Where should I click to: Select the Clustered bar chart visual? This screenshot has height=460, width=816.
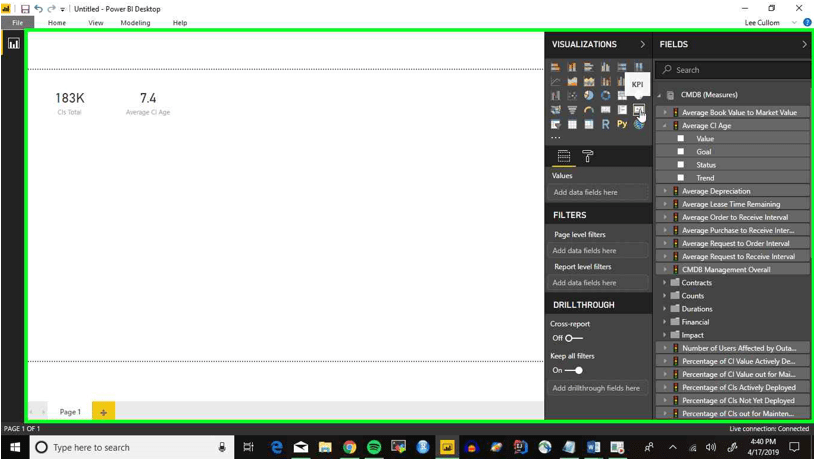589,67
